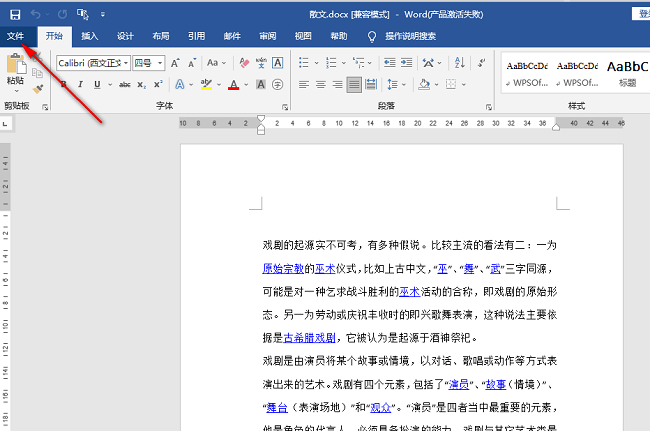The image size is (650, 431).
Task: Apply yellow text highlight color
Action: coord(206,85)
